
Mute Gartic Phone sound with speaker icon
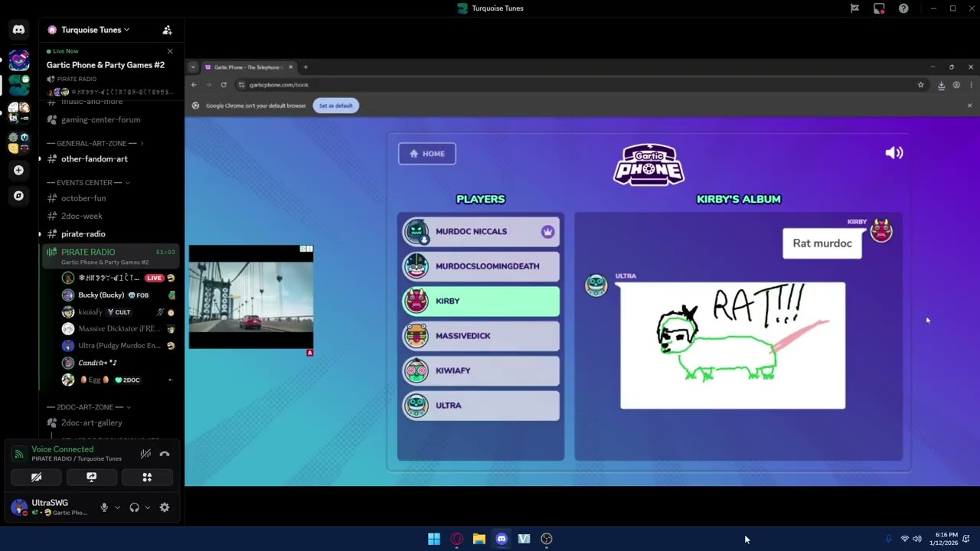pyautogui.click(x=894, y=153)
